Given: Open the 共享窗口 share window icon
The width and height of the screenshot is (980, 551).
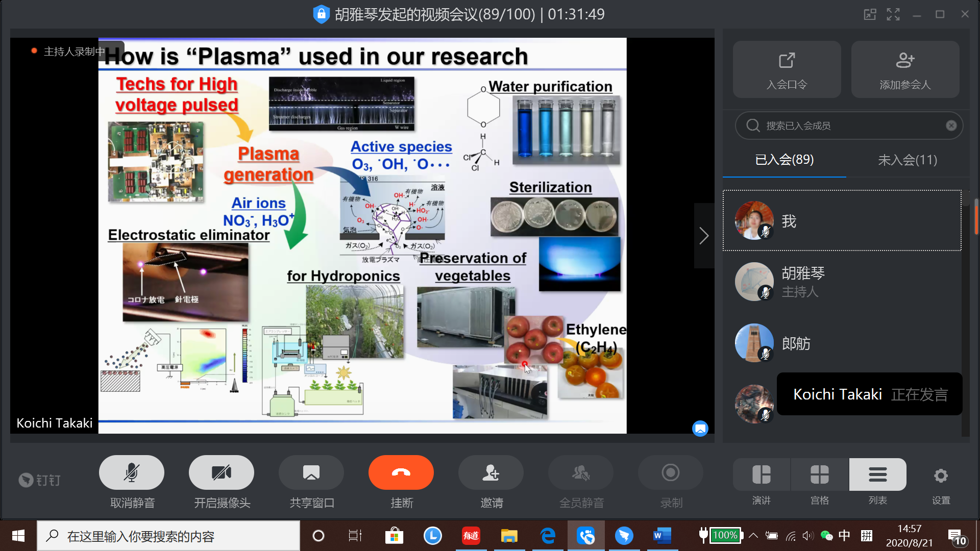Looking at the screenshot, I should 311,473.
